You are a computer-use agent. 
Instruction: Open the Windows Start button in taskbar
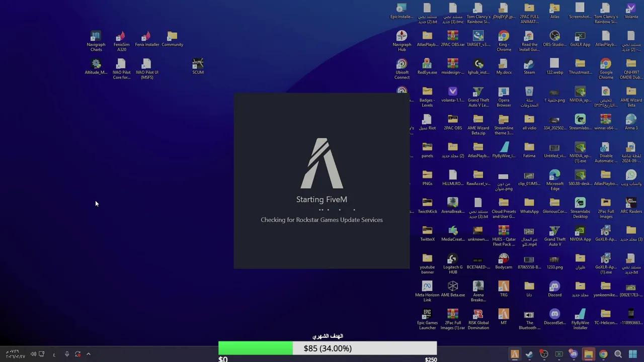point(633,354)
